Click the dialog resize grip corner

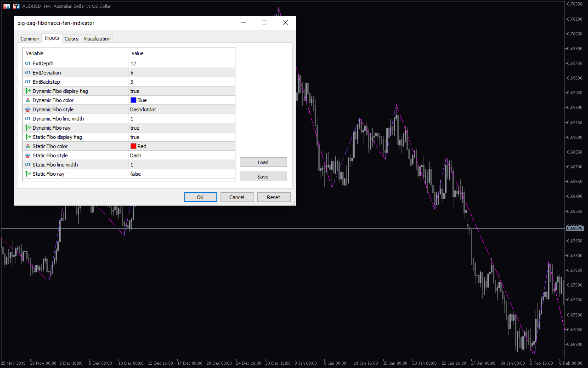coord(293,203)
